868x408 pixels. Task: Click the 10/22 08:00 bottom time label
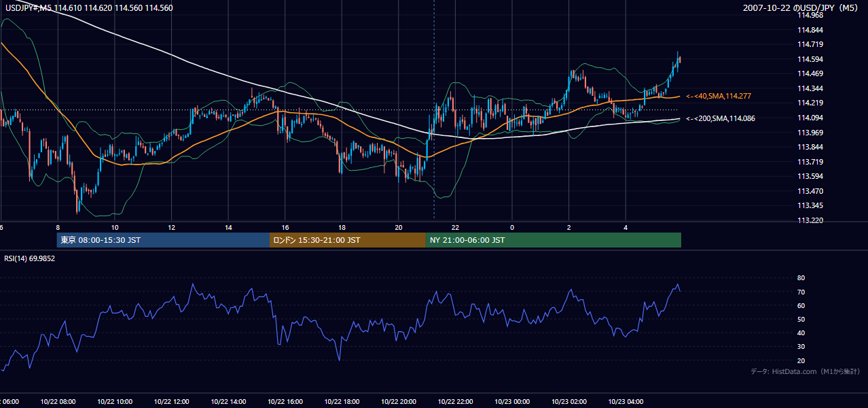coord(58,402)
